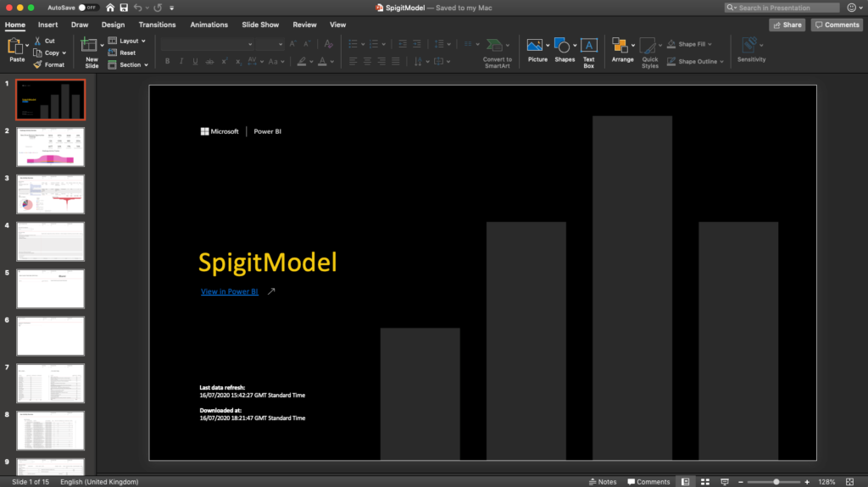
Task: Click the Home icon in title bar
Action: coord(110,8)
